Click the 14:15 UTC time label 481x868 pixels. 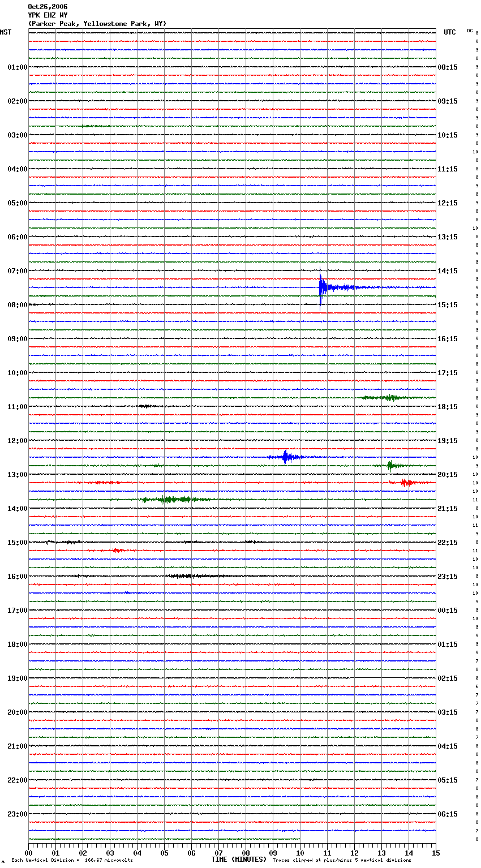(x=448, y=271)
